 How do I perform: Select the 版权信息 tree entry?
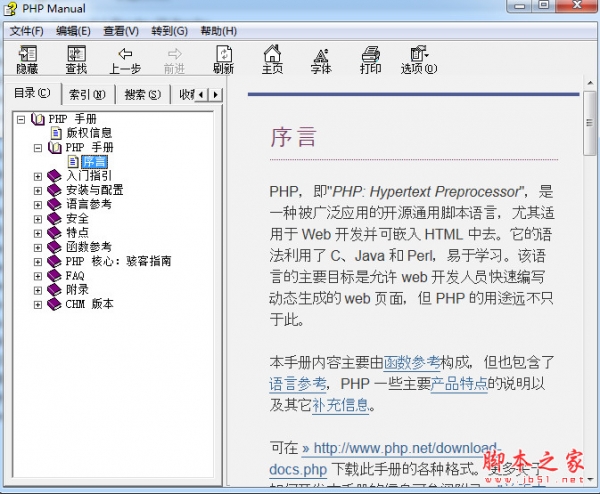click(89, 133)
